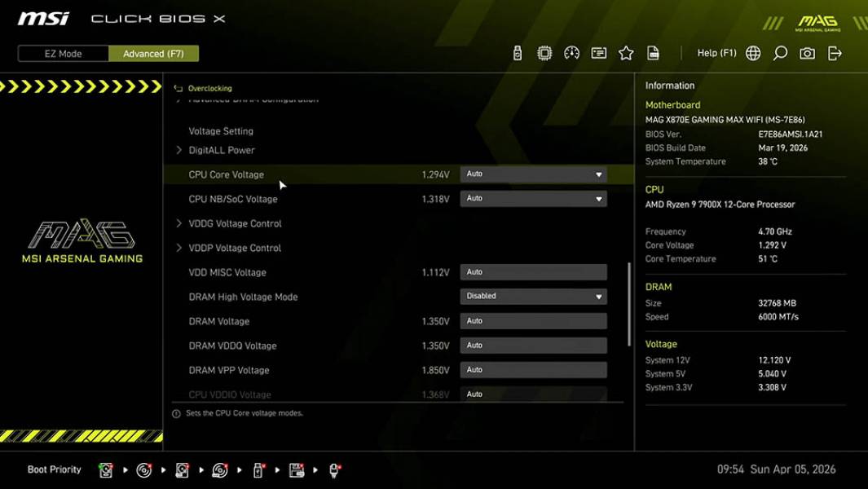868x489 pixels.
Task: Click the screenshot camera icon
Action: 806,52
